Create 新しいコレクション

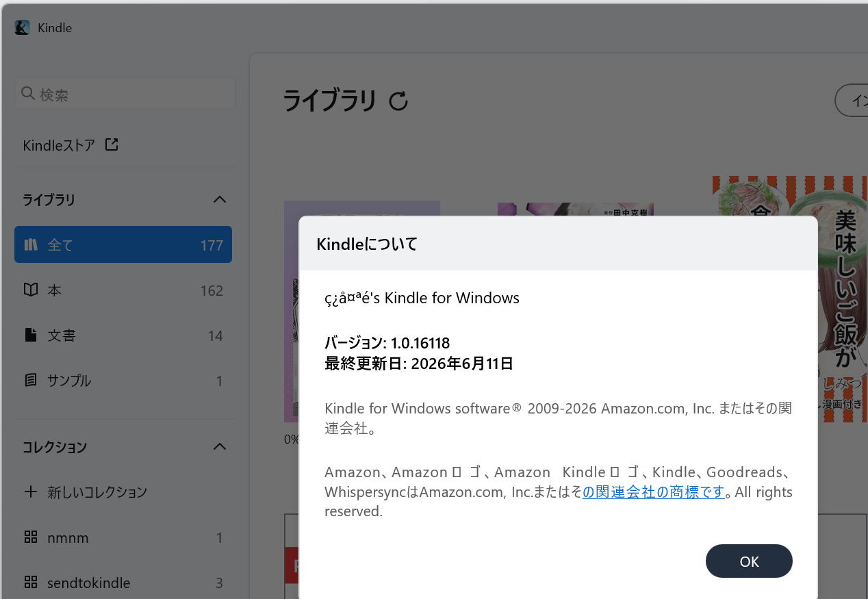(123, 492)
